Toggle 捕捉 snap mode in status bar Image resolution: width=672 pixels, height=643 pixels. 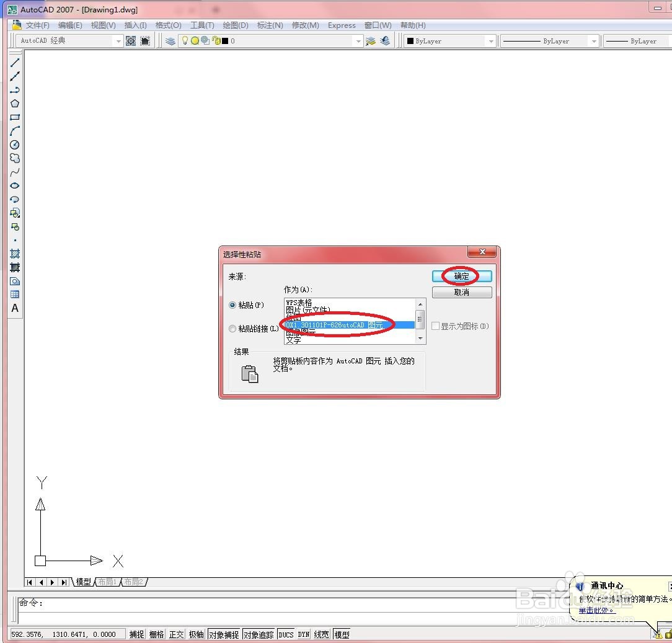tap(137, 634)
